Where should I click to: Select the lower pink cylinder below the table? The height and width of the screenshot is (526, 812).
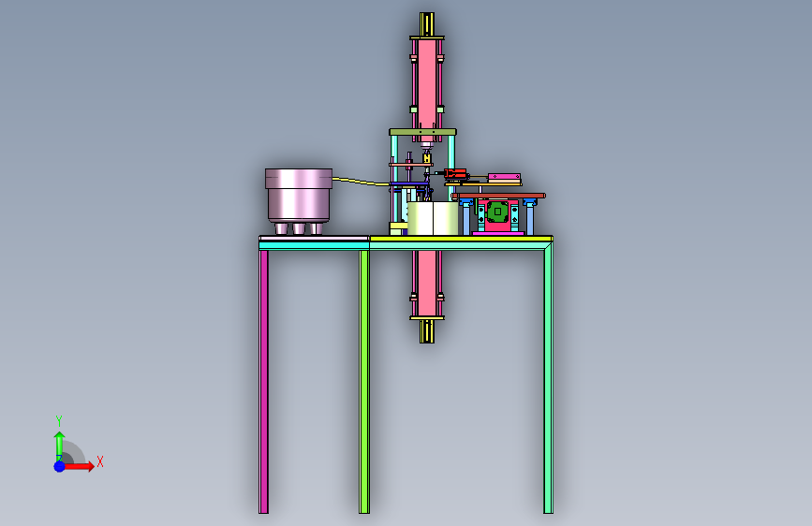point(427,284)
